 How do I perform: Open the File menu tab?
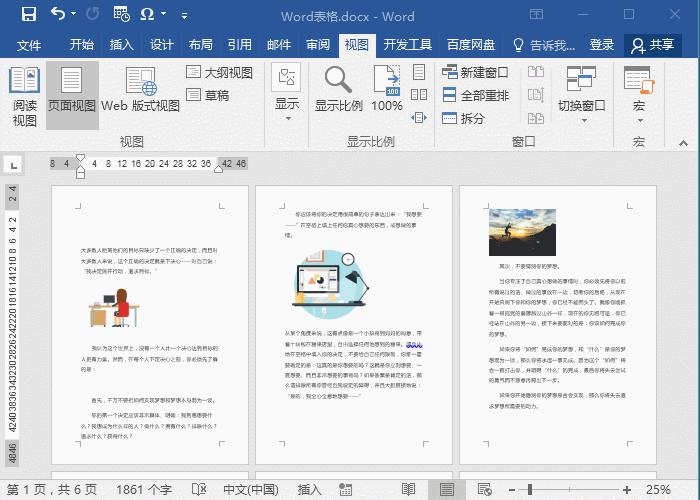29,45
